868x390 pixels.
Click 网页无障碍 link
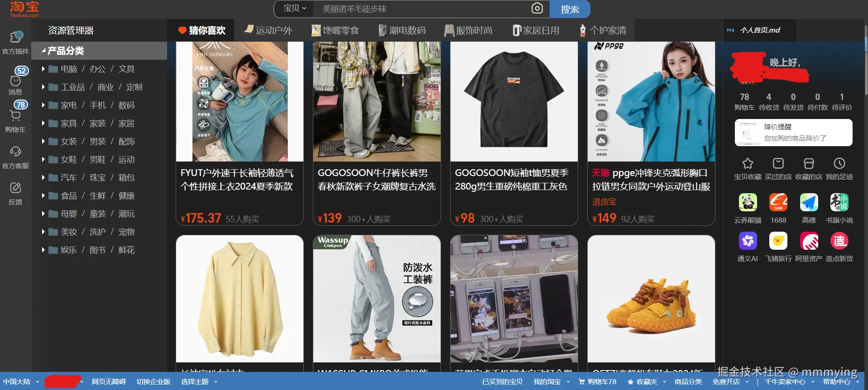[109, 382]
